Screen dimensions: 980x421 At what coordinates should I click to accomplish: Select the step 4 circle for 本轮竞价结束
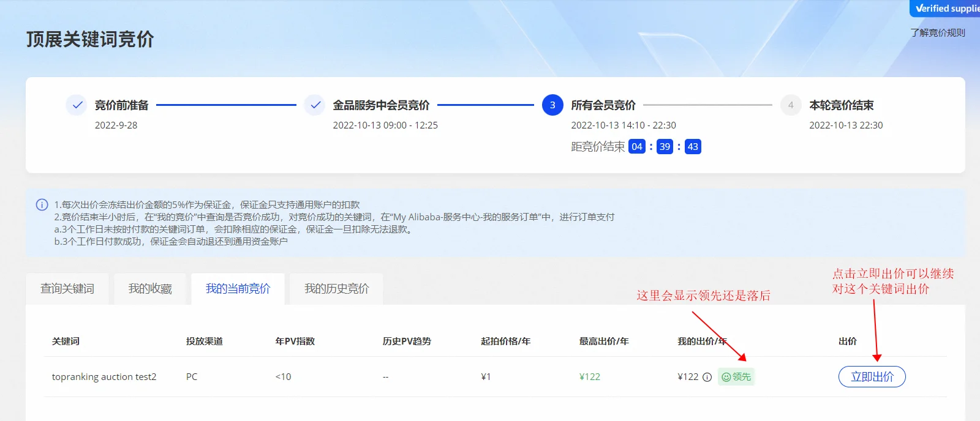click(x=791, y=105)
